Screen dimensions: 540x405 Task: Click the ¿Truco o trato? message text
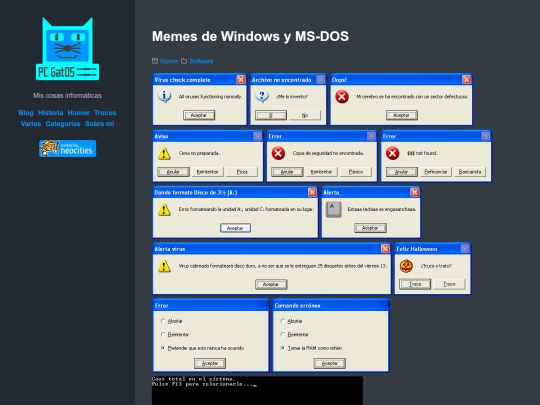[436, 266]
